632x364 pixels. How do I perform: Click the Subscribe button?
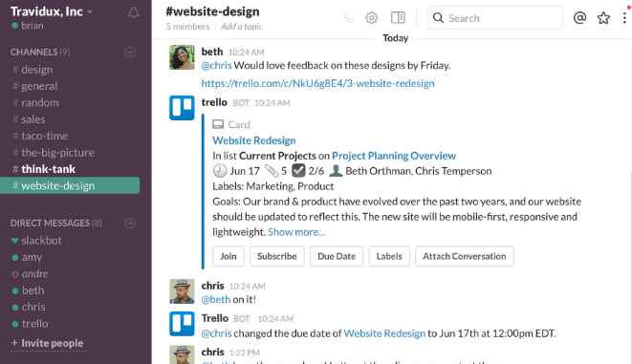pos(277,256)
